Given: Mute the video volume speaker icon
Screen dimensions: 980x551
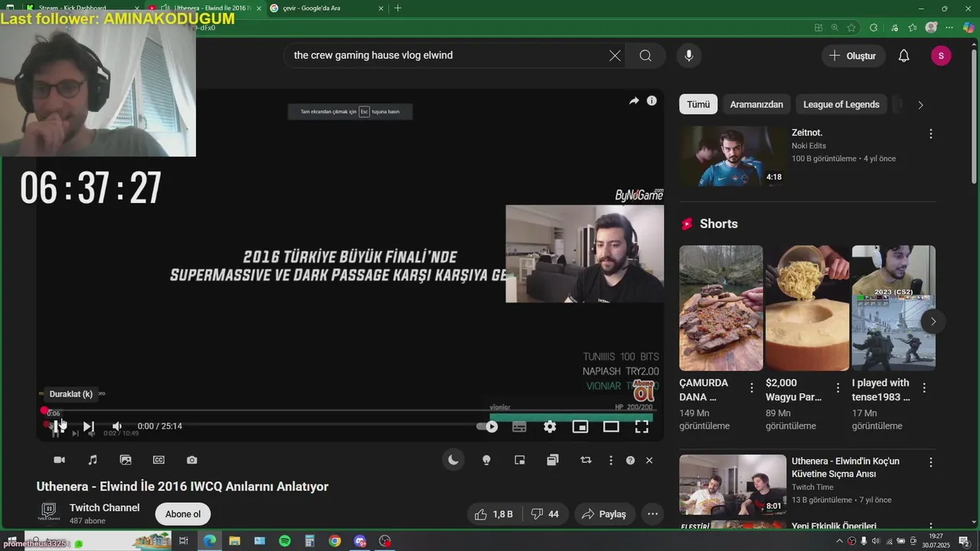Looking at the screenshot, I should 116,426.
